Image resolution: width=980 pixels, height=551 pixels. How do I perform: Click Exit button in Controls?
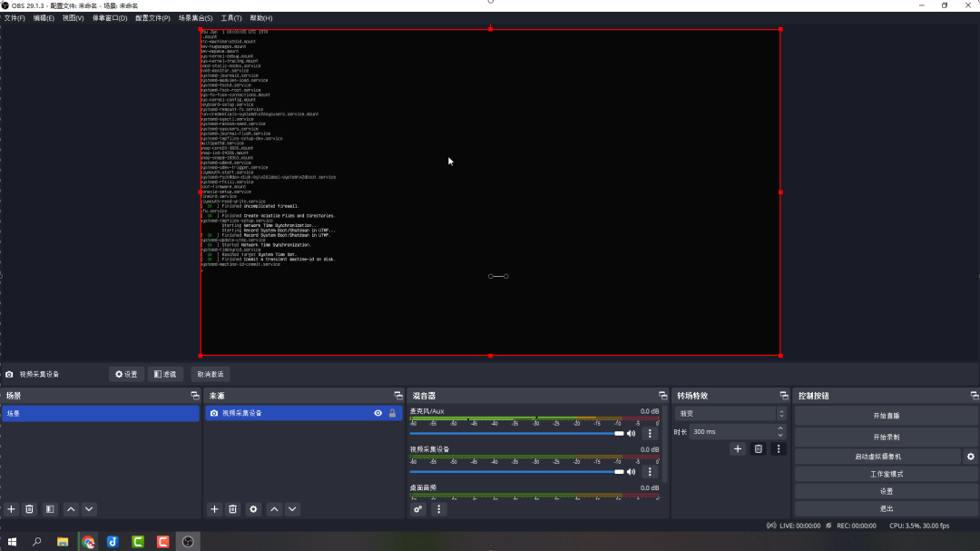point(887,509)
